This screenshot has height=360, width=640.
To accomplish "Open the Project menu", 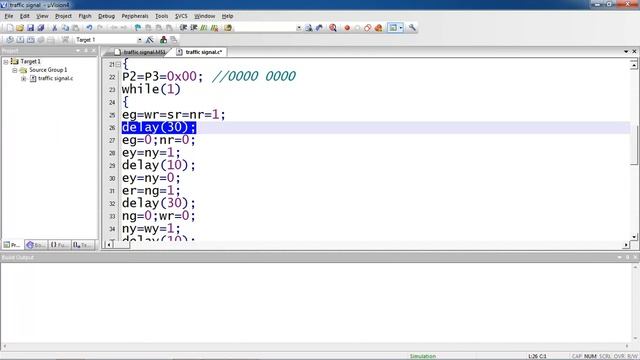I will 63,16.
